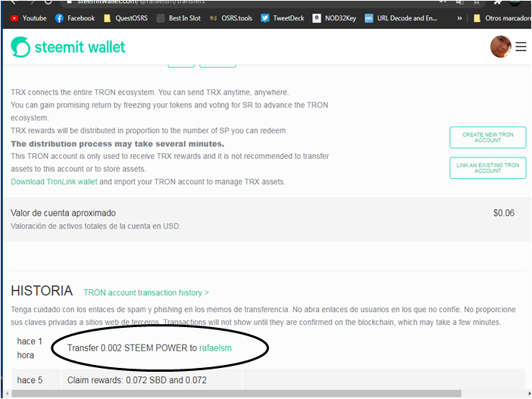Expand the hidden bookmarks chevron
This screenshot has width=532, height=399.
(459, 18)
